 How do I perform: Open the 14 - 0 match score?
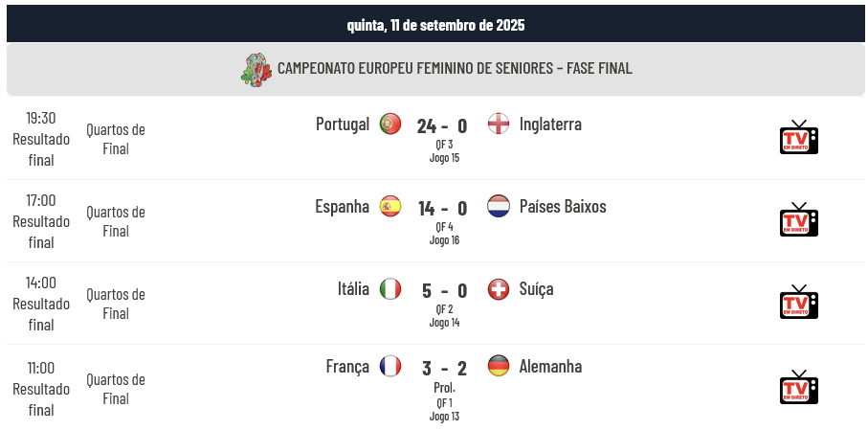coord(443,209)
